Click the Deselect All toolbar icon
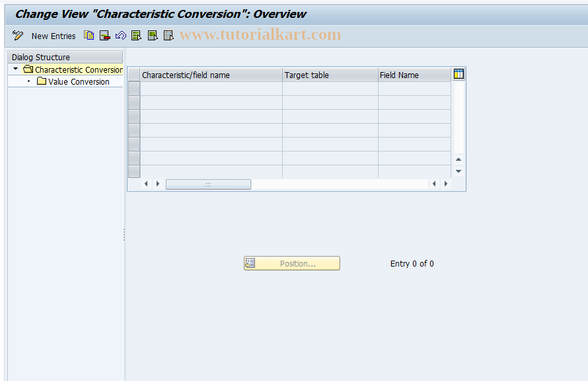 (x=168, y=36)
